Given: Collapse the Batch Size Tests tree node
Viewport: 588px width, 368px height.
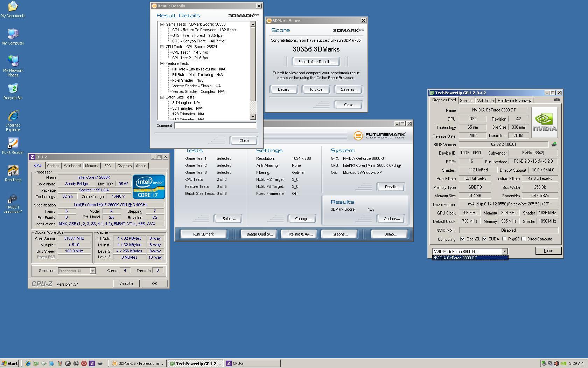Looking at the screenshot, I should [x=162, y=97].
